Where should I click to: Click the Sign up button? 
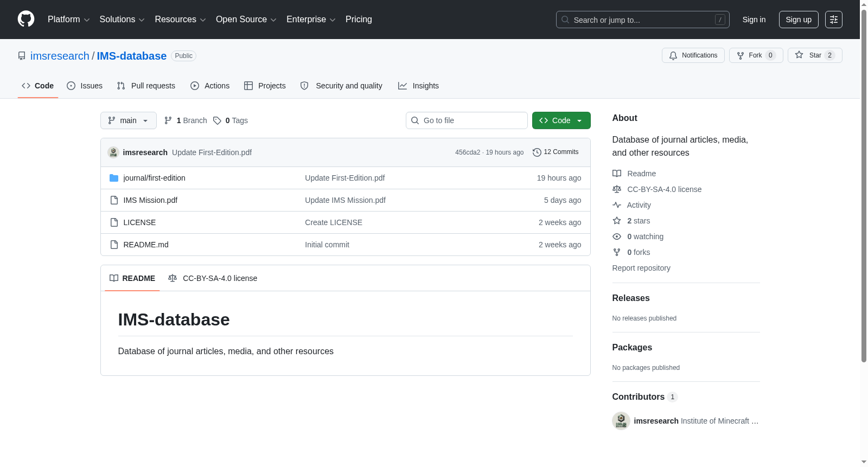(x=799, y=20)
